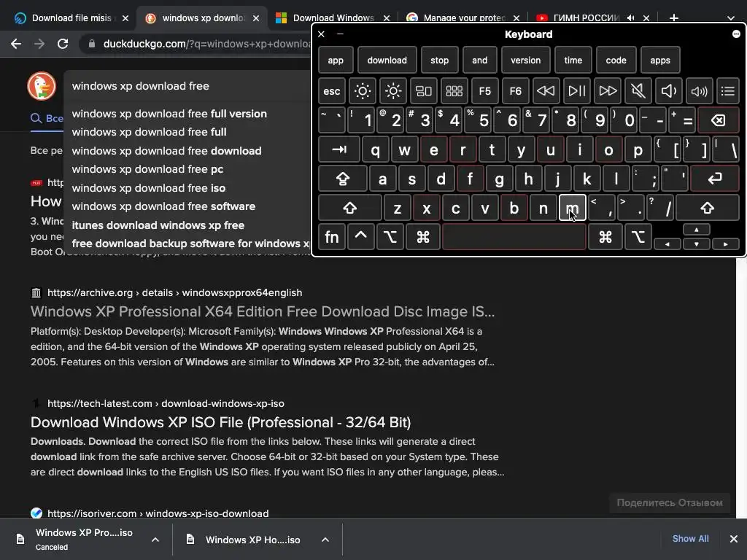
Task: Reload the DuckDuckGo page
Action: coord(63,44)
